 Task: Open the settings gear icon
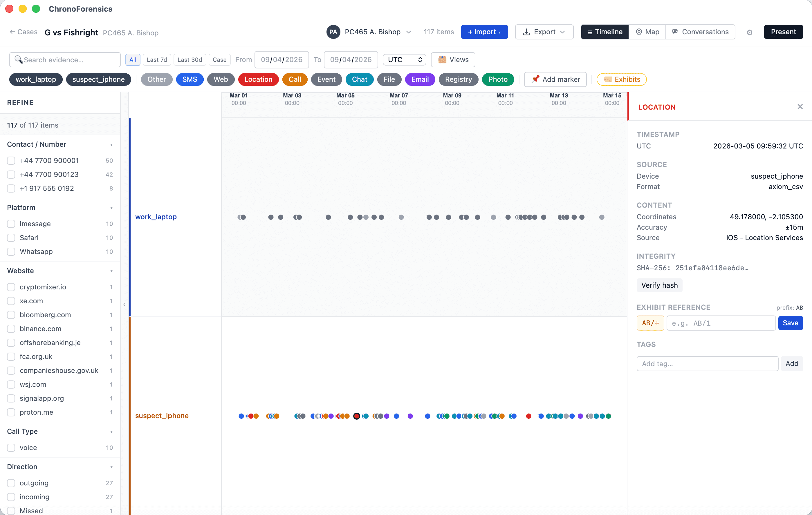[x=749, y=32]
